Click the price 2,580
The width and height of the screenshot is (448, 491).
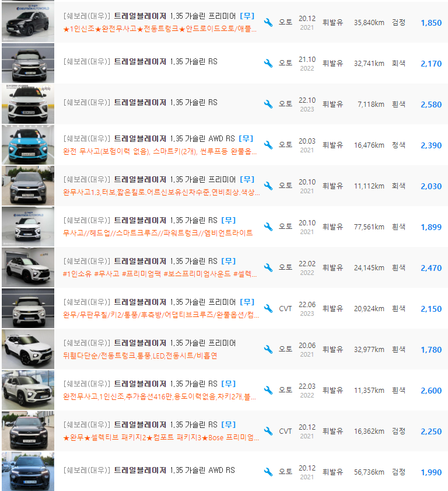coord(431,105)
